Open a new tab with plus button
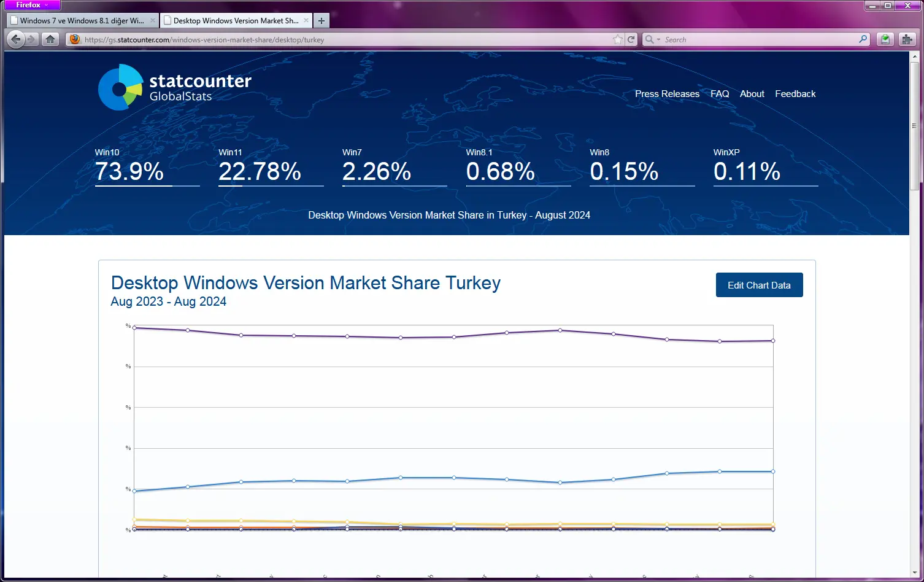Viewport: 924px width, 582px height. [321, 21]
